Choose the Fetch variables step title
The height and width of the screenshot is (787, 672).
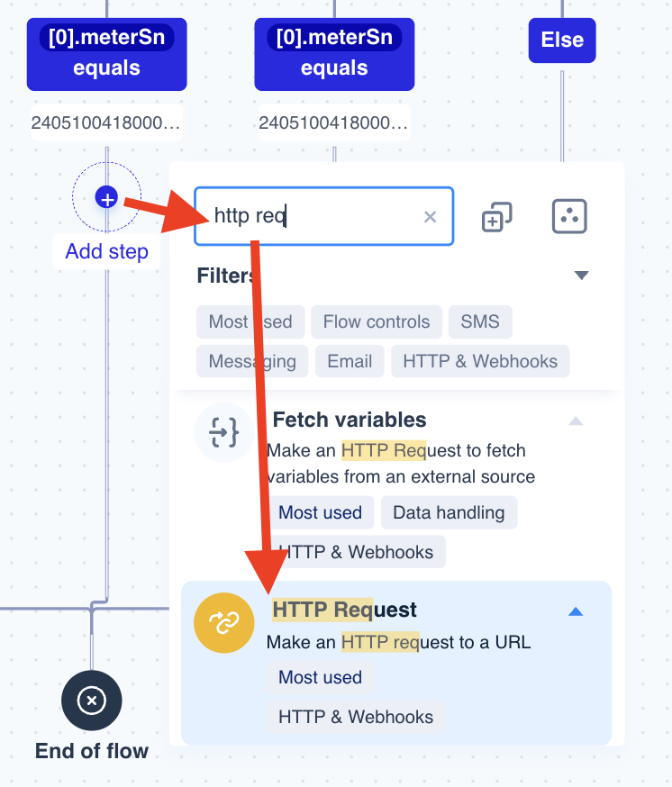pos(349,420)
